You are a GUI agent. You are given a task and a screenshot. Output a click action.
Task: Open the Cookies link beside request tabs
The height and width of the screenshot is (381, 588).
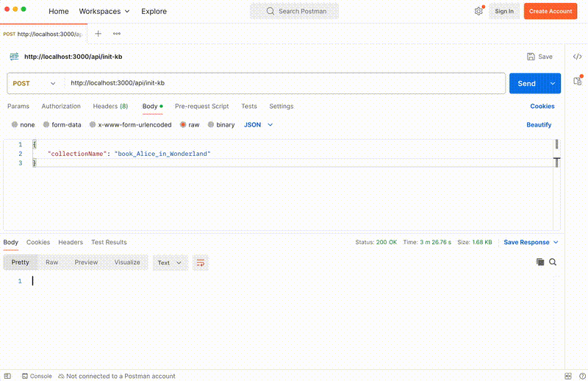click(542, 106)
